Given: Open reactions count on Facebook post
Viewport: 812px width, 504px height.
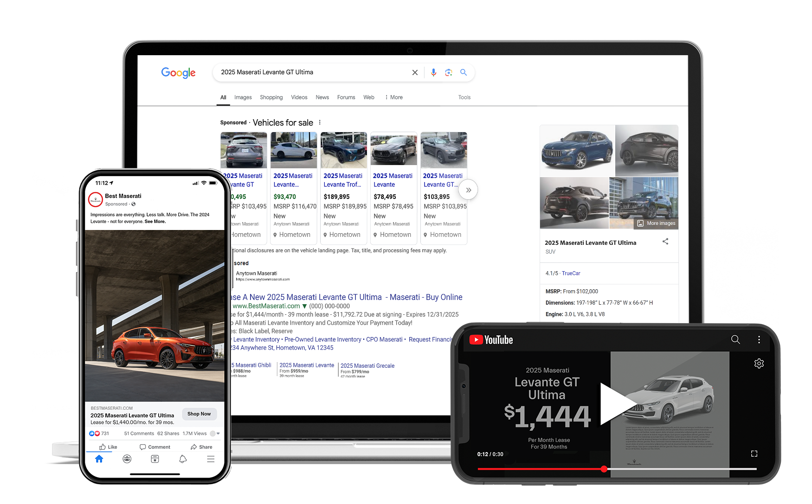Looking at the screenshot, I should (x=99, y=434).
